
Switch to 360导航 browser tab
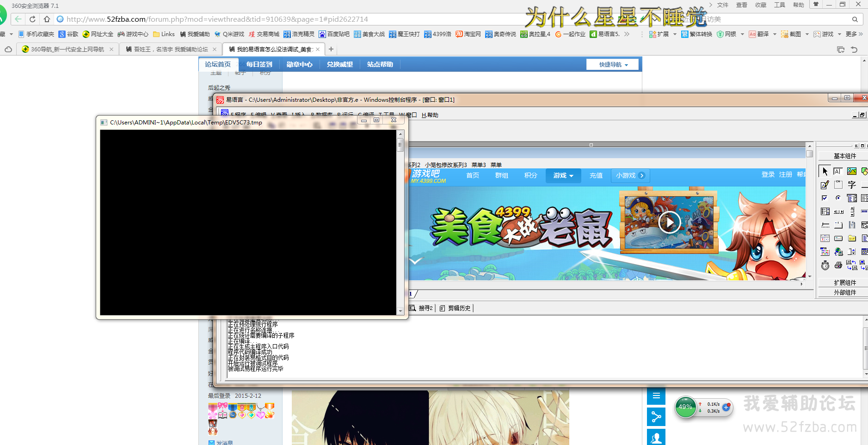tap(68, 49)
